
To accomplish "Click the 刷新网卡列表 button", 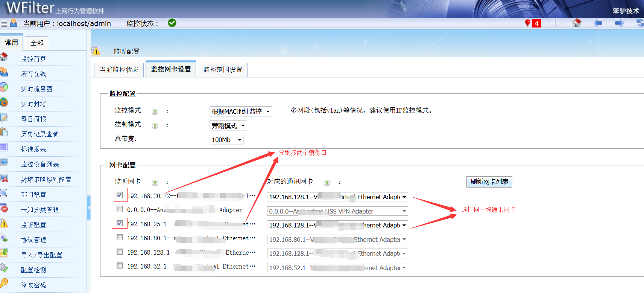I will (x=489, y=182).
